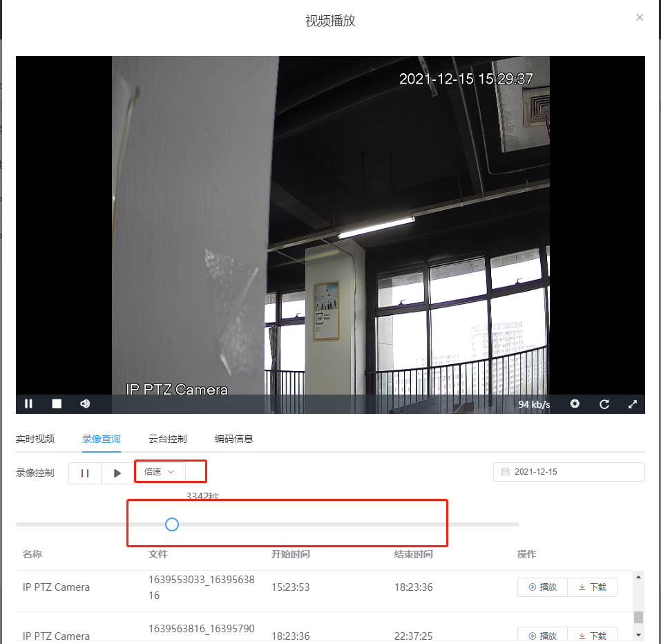Open the calendar icon in the date field
The width and height of the screenshot is (661, 644).
[506, 471]
